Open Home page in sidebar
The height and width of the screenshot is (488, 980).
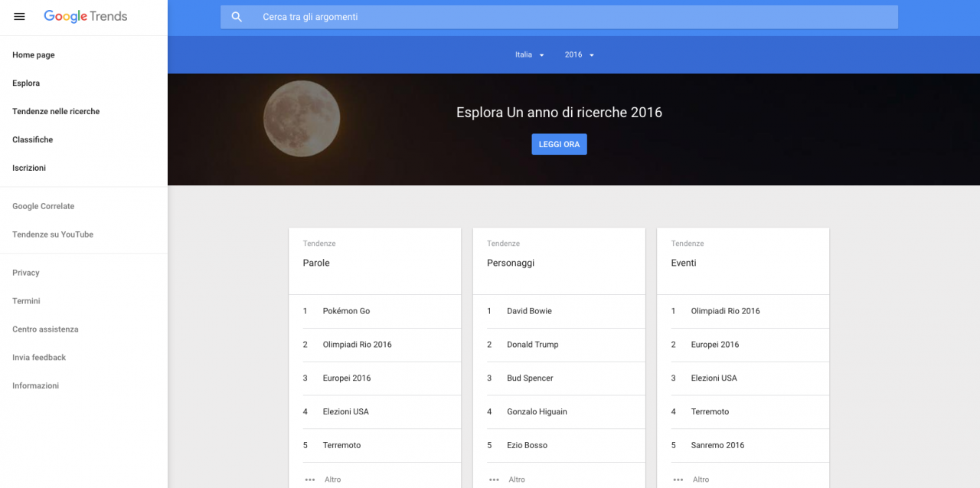[34, 55]
